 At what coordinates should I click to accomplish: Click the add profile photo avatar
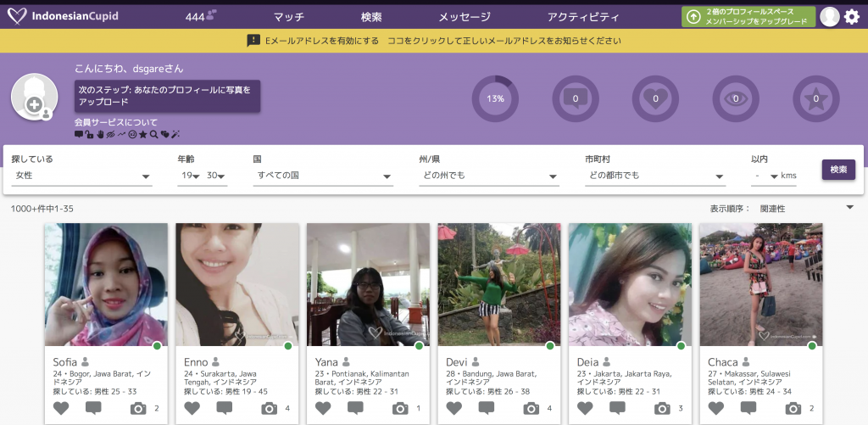click(34, 98)
